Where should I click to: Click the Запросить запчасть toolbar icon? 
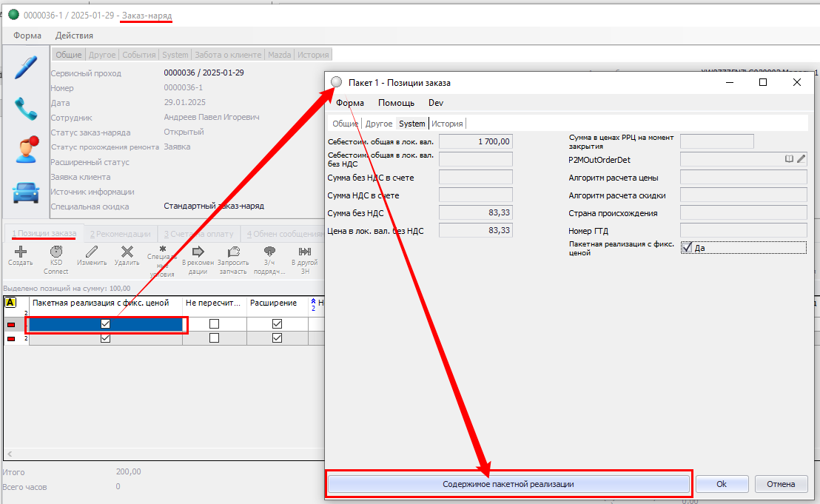(x=234, y=252)
